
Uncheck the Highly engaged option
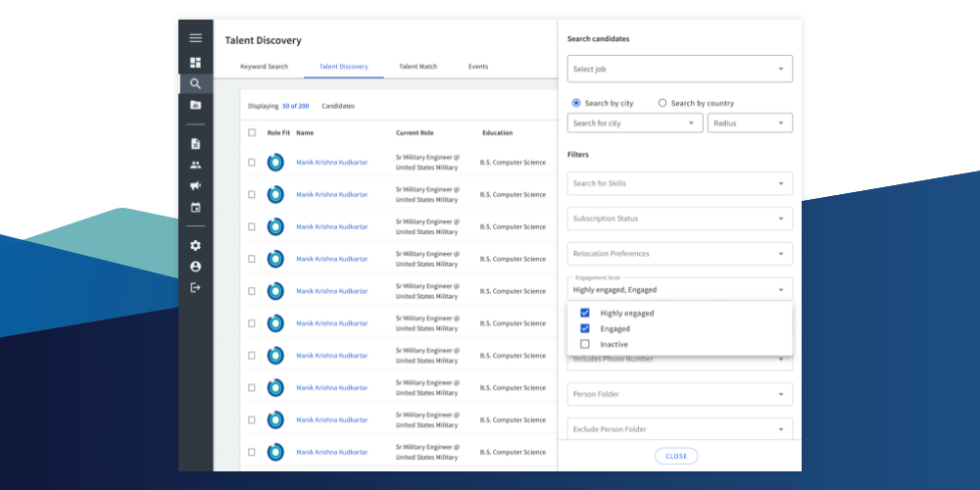coord(585,314)
